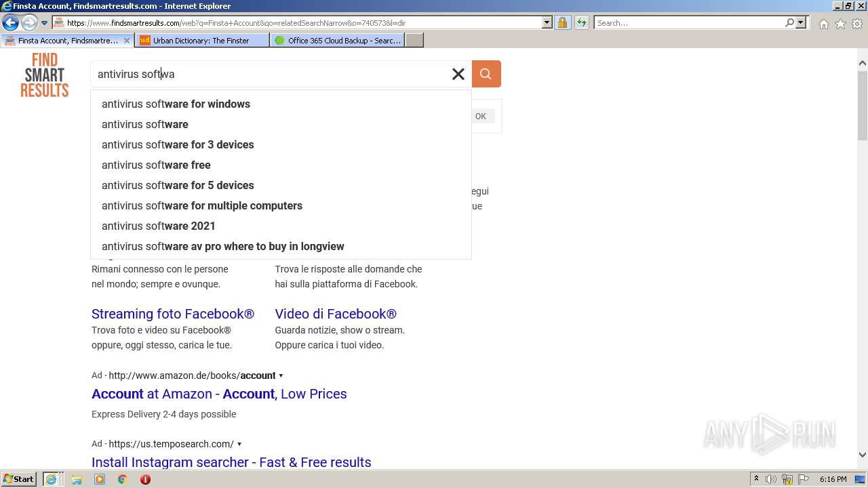
Task: Click the OK button behind the suggestions
Action: pyautogui.click(x=481, y=117)
